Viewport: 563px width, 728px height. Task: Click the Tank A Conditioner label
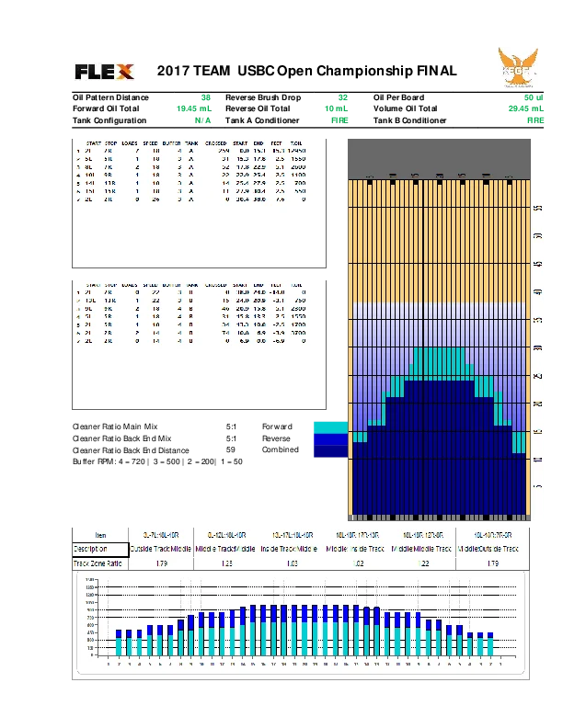(x=262, y=120)
